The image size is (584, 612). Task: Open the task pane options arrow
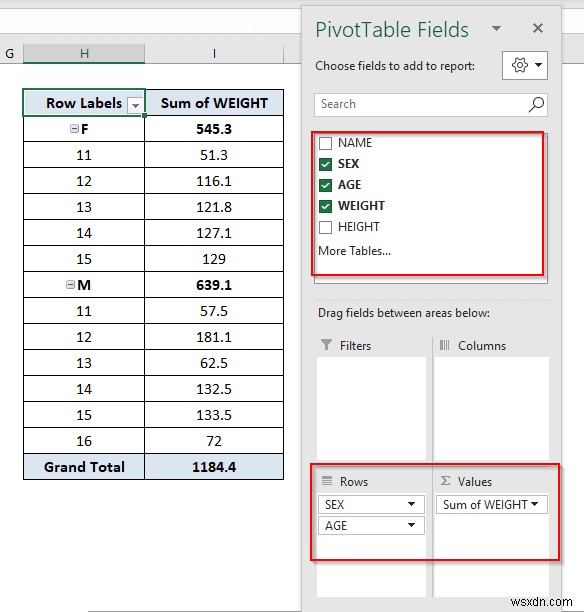point(496,28)
